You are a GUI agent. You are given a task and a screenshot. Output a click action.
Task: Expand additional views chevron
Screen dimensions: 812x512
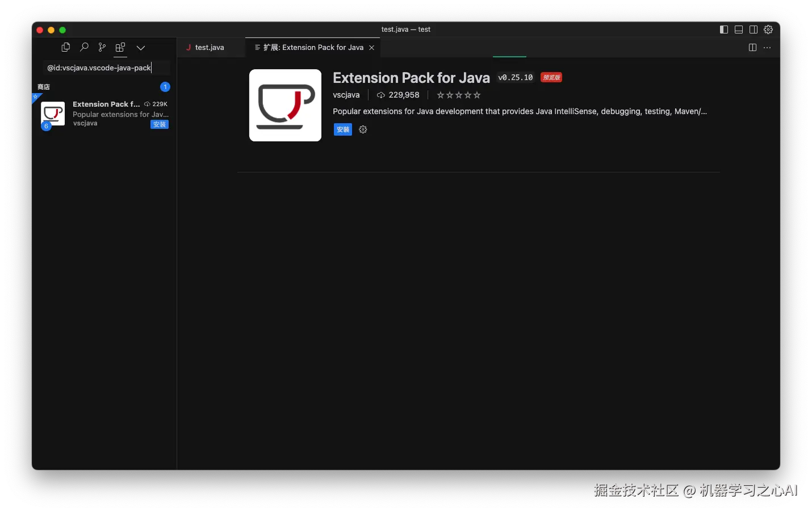click(141, 48)
